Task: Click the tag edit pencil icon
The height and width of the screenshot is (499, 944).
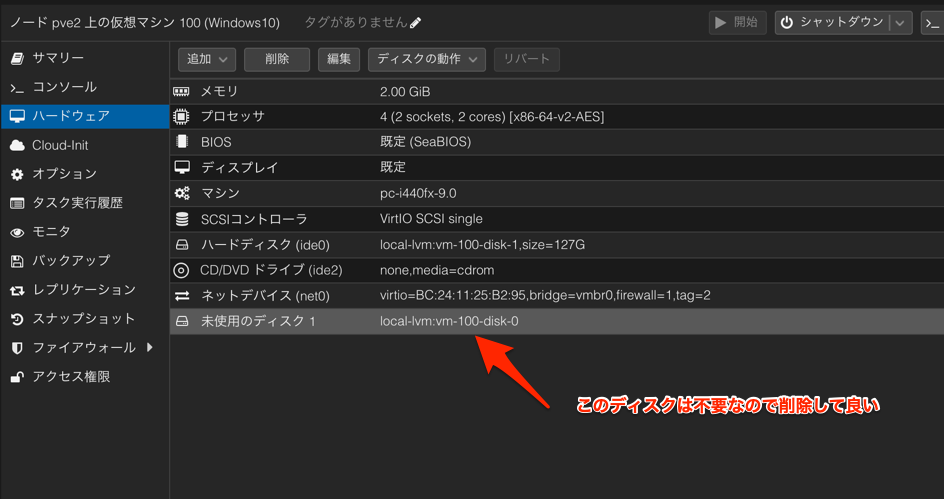Action: 416,23
